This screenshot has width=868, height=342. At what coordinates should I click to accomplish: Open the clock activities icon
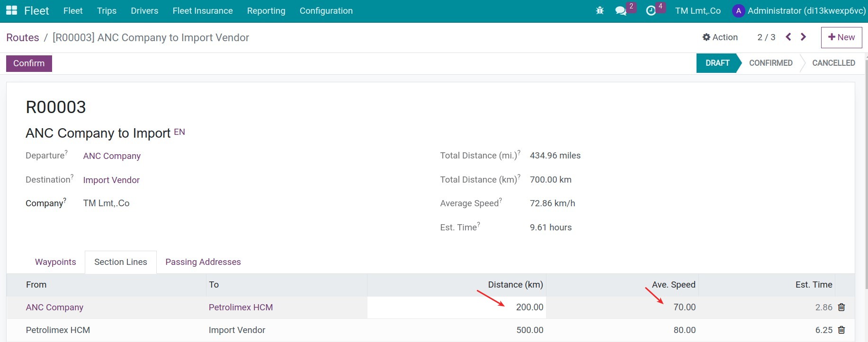point(651,10)
